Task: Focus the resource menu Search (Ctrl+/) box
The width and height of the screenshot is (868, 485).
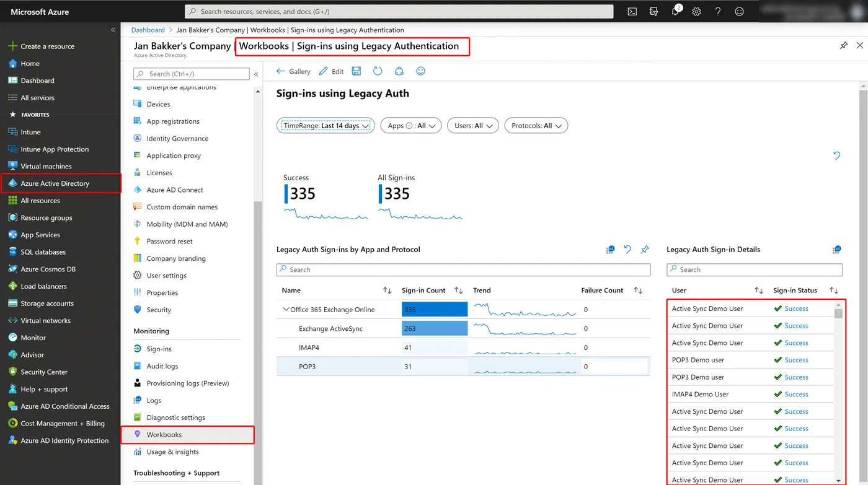Action: (192, 74)
